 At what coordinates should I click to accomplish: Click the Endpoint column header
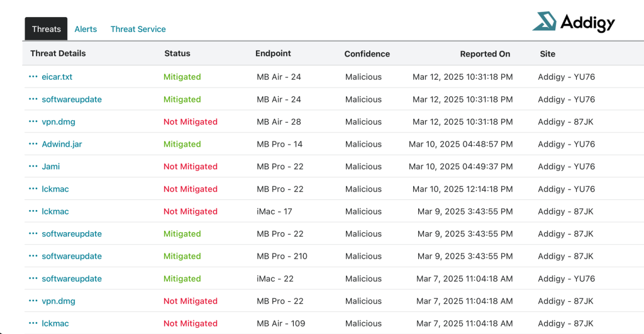[x=273, y=53]
